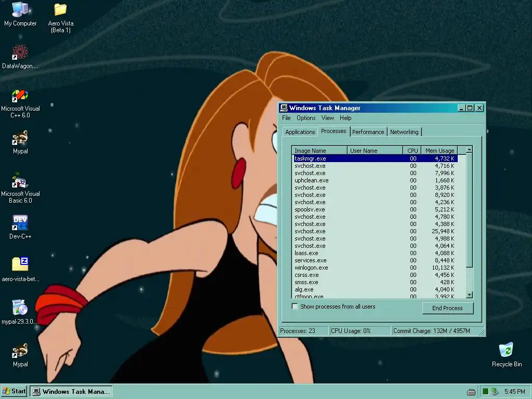
Task: Switch to the Networking tab
Action: pyautogui.click(x=404, y=132)
